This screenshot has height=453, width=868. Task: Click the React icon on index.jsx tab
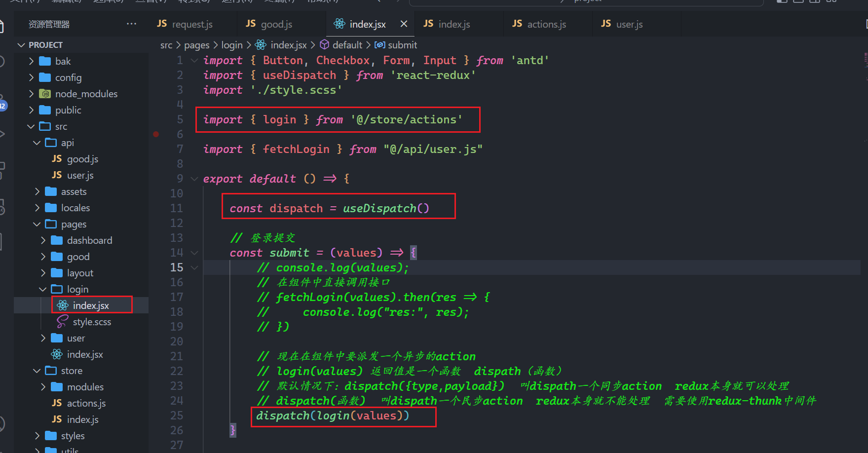pos(340,24)
